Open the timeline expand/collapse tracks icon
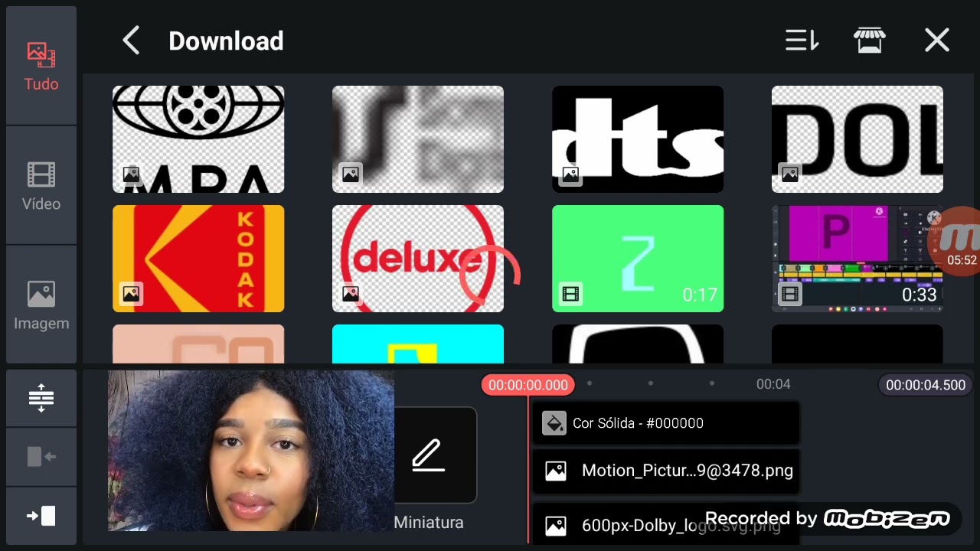The height and width of the screenshot is (551, 980). coord(41,398)
